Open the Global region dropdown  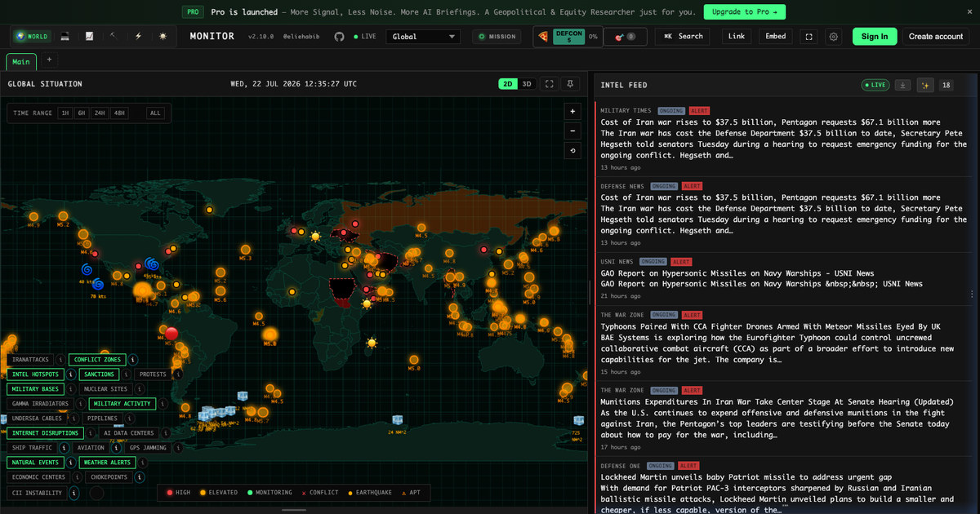423,37
